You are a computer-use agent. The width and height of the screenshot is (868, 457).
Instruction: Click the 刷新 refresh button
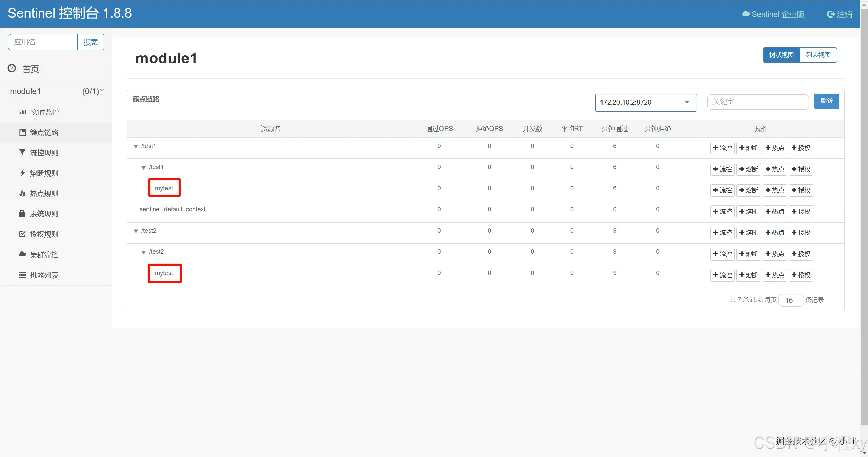826,101
